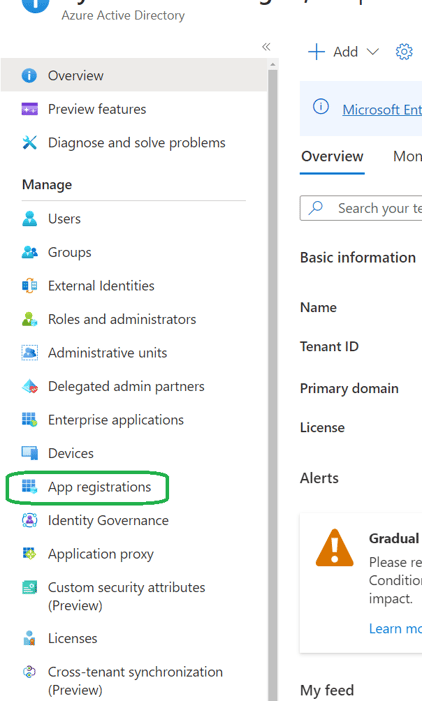
Task: Click the Application proxy icon
Action: (x=30, y=553)
